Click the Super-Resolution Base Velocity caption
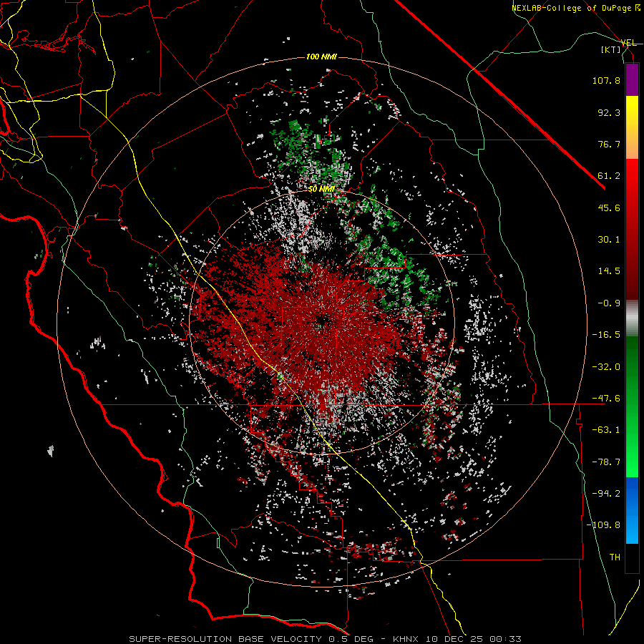The image size is (644, 644). pos(326,639)
